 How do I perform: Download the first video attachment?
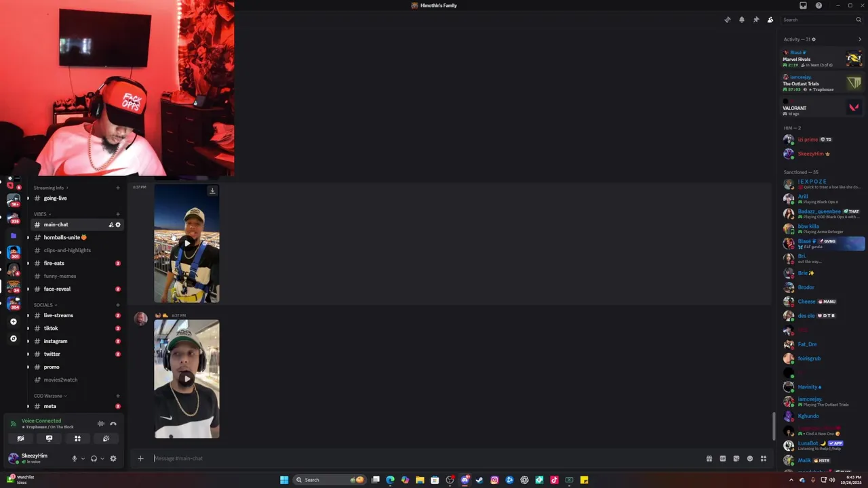tap(212, 191)
